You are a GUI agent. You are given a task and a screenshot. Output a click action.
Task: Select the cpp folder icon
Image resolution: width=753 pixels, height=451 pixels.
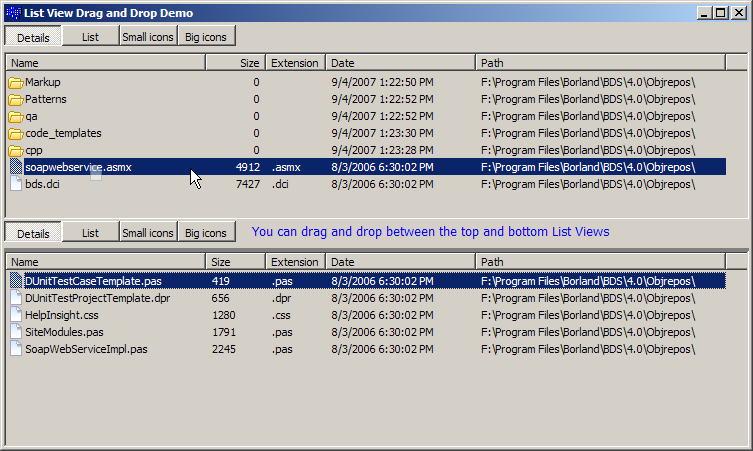16,150
